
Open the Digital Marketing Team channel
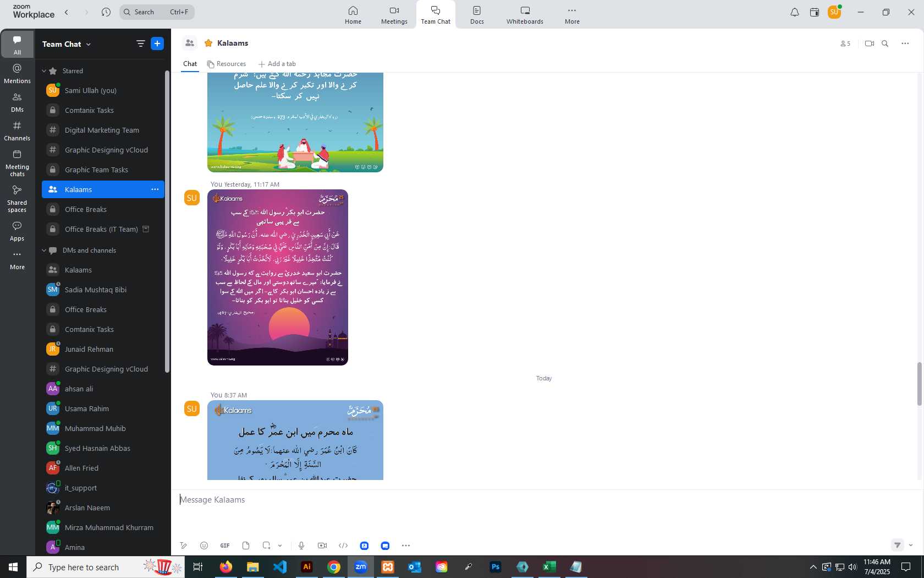pyautogui.click(x=103, y=130)
